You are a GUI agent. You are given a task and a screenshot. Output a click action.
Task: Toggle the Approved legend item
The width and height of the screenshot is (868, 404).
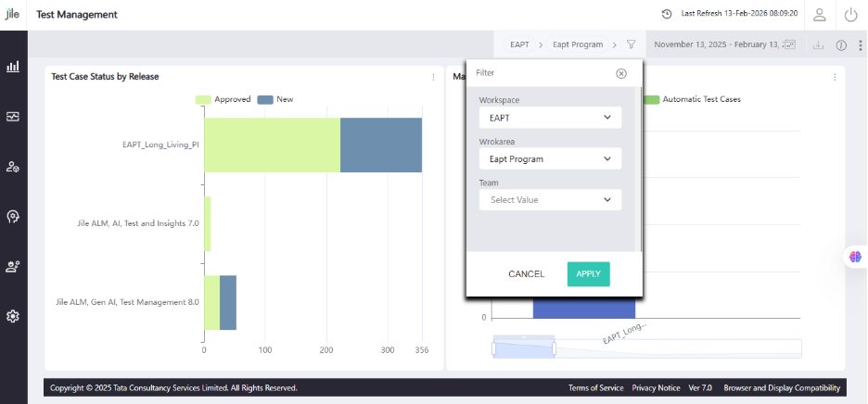(x=223, y=100)
